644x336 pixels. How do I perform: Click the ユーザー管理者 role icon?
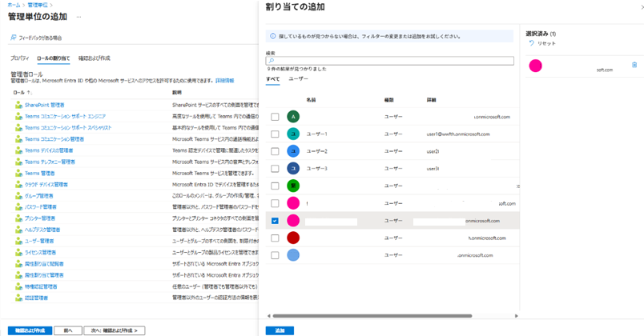click(x=18, y=241)
